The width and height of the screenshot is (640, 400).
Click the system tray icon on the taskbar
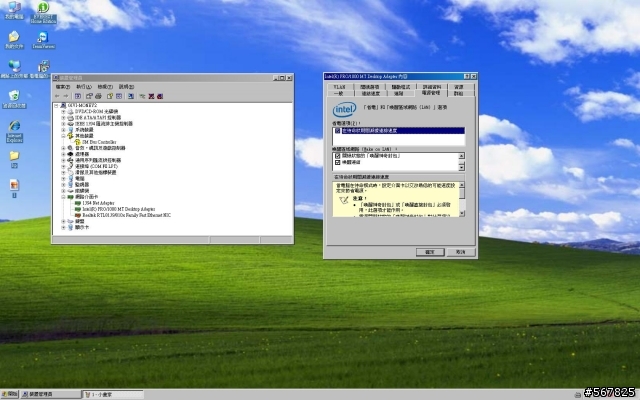tap(578, 395)
